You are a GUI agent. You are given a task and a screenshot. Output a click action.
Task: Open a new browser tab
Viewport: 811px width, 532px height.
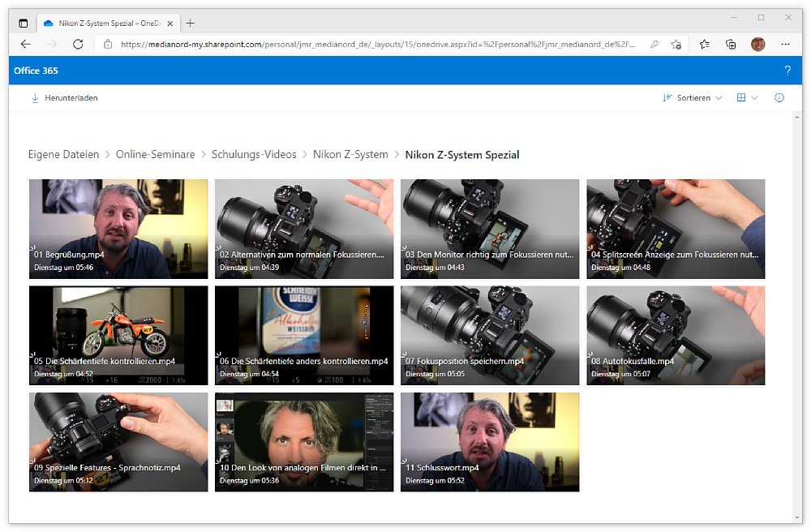click(x=191, y=24)
